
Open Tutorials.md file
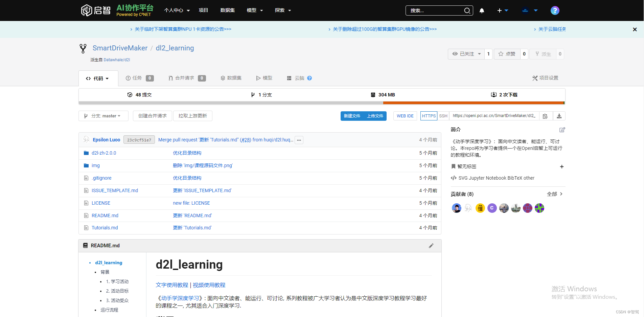point(105,228)
